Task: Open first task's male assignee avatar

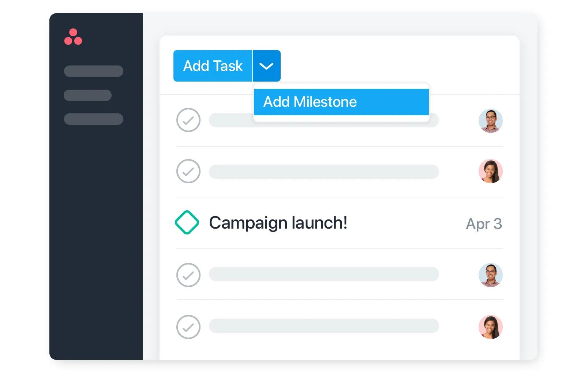Action: (x=490, y=121)
